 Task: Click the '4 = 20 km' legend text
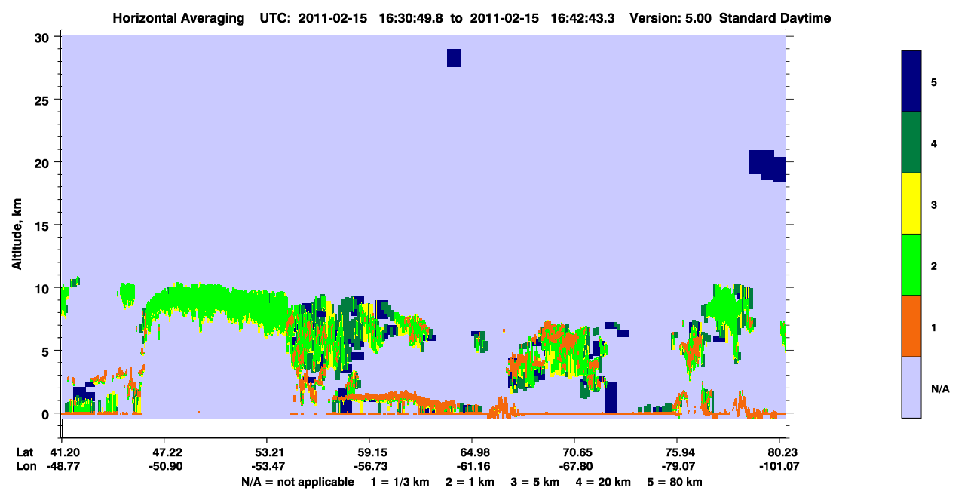tap(605, 482)
